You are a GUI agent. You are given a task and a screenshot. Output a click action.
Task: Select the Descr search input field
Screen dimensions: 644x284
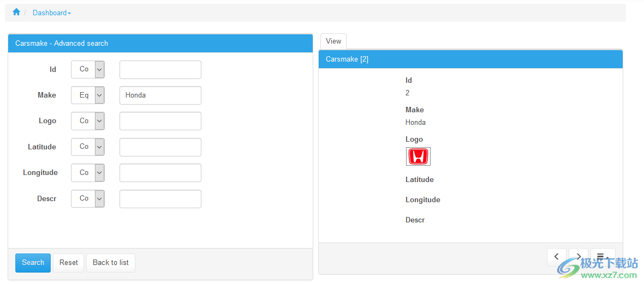[160, 198]
